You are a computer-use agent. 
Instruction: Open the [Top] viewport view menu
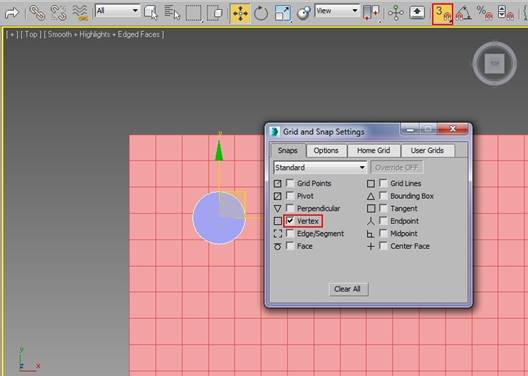(31, 34)
